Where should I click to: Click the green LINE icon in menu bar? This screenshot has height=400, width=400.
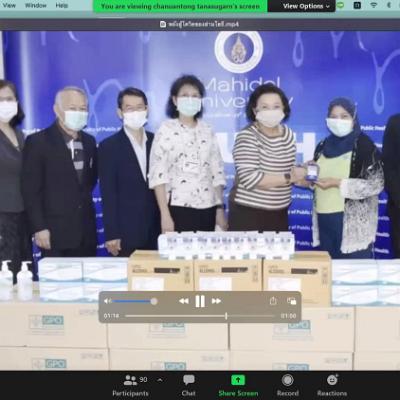click(341, 5)
